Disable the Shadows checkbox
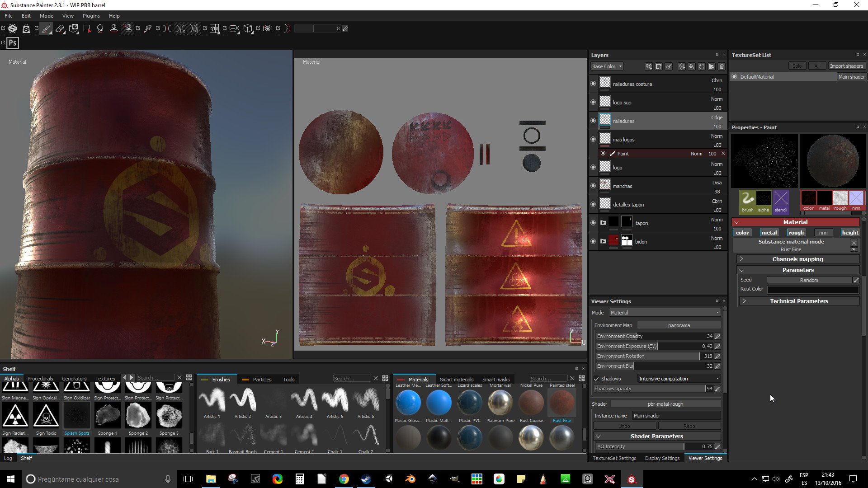 (596, 379)
